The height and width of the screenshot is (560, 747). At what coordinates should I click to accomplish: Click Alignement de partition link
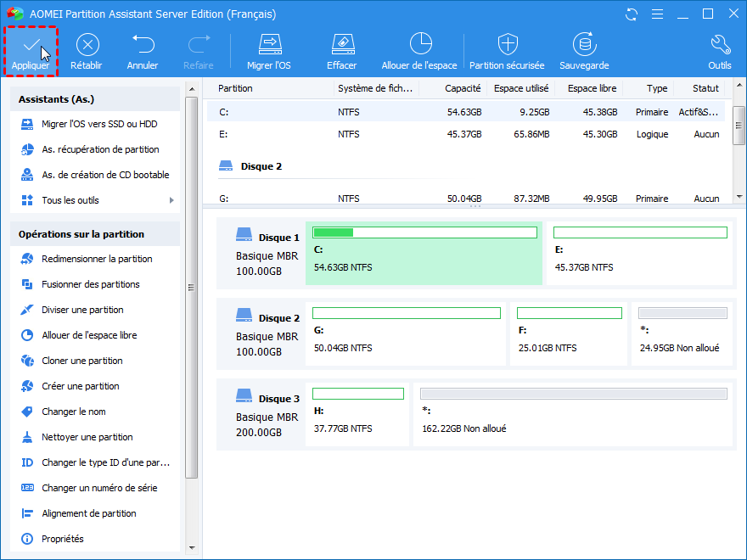pyautogui.click(x=89, y=513)
